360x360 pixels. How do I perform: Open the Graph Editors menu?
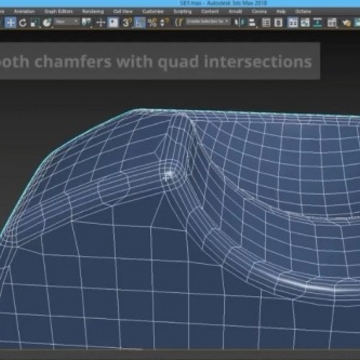58,11
